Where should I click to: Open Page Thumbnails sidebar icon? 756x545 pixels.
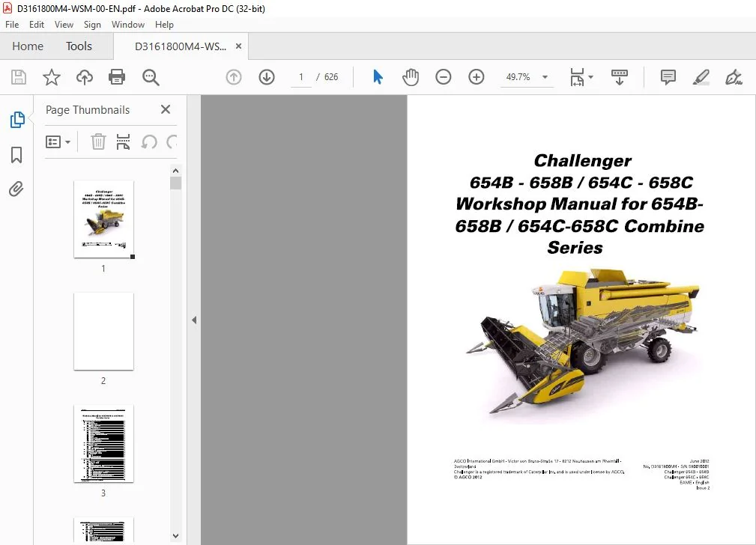(x=17, y=120)
